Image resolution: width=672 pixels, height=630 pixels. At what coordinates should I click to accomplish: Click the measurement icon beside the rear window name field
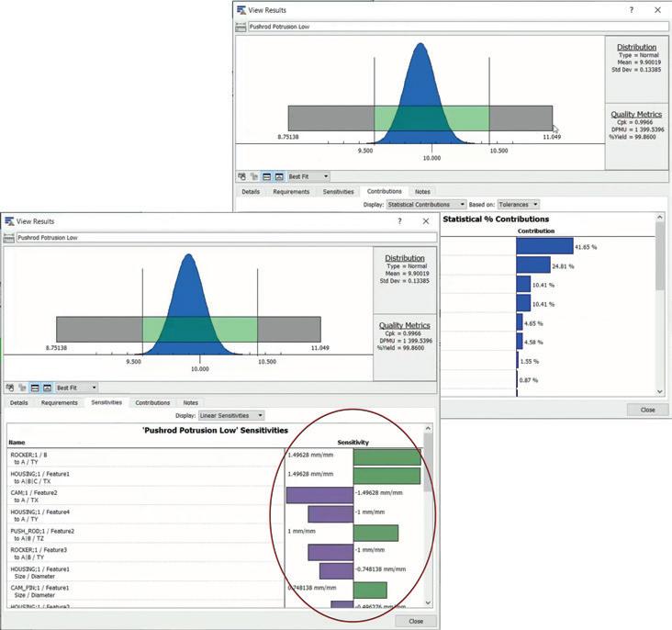point(241,27)
